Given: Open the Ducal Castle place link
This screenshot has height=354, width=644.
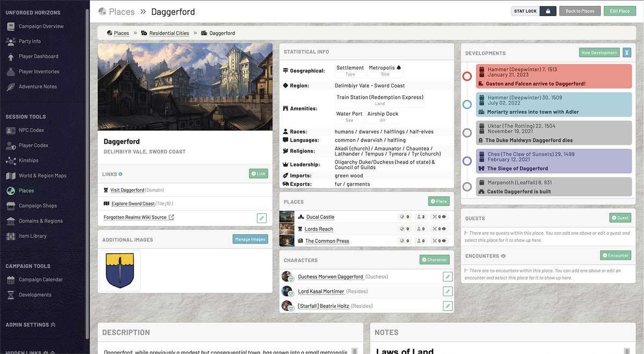Looking at the screenshot, I should 320,217.
